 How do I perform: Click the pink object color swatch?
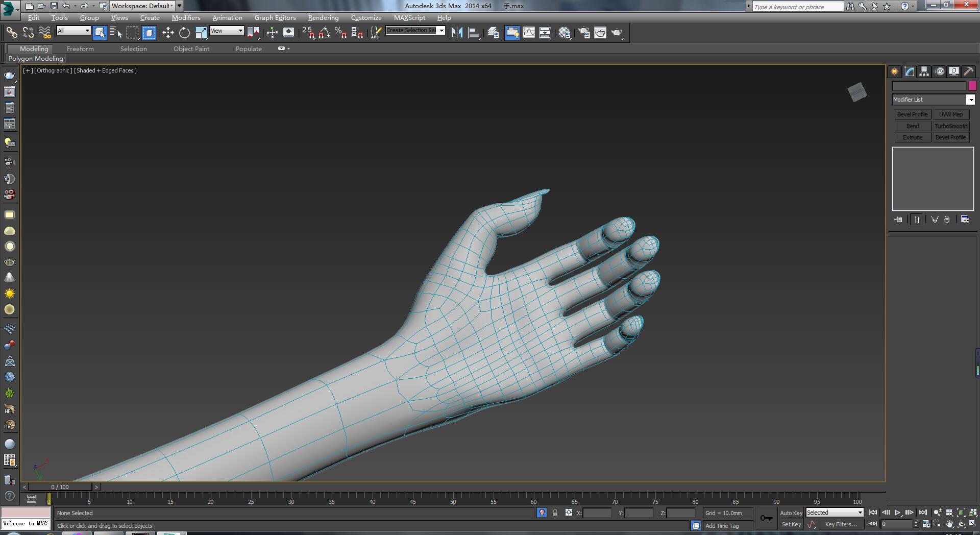click(972, 86)
